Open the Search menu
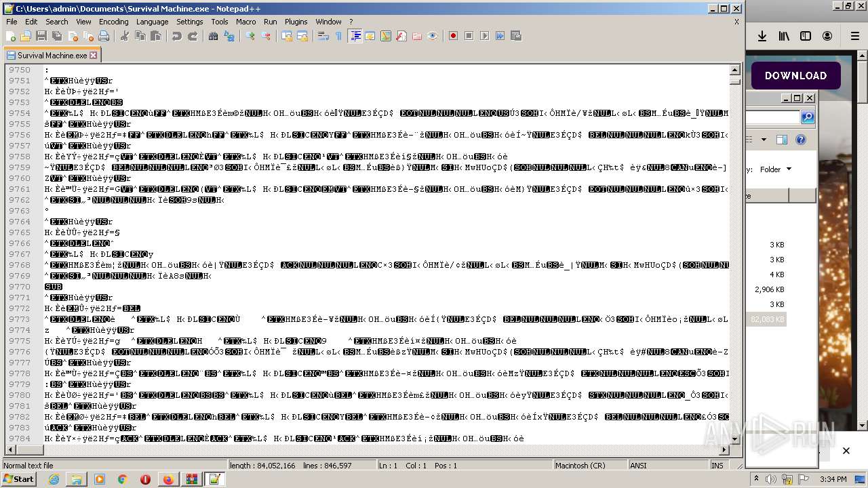This screenshot has height=488, width=868. pyautogui.click(x=57, y=22)
